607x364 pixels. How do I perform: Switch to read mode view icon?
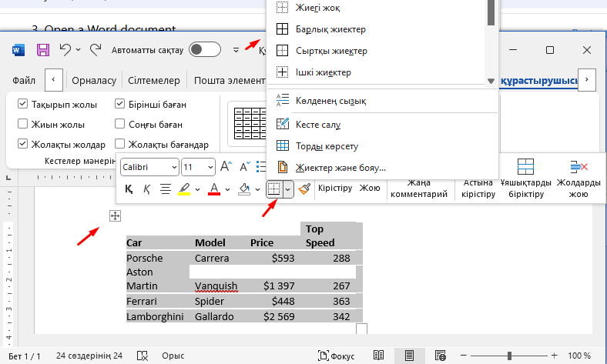tap(378, 356)
